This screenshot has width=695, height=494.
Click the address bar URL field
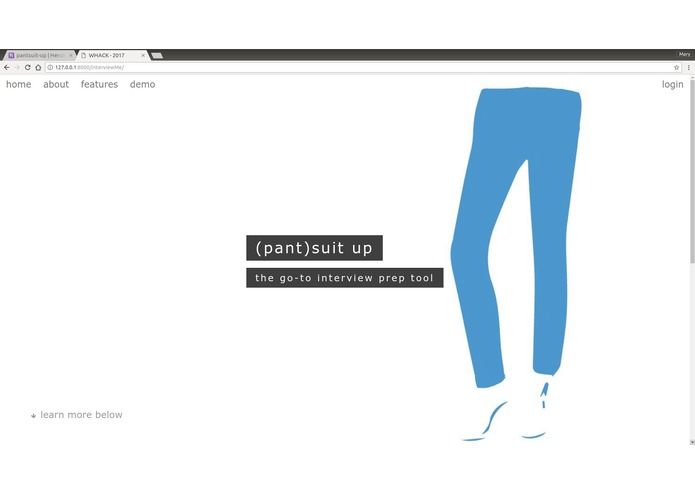pyautogui.click(x=363, y=67)
